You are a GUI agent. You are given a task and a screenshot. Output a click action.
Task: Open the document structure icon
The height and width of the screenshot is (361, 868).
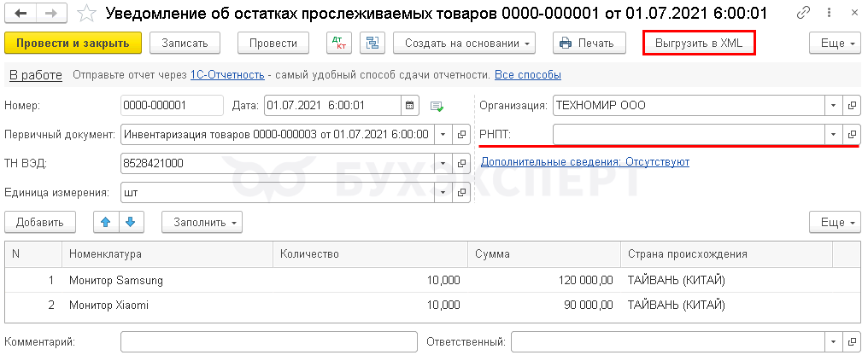372,44
